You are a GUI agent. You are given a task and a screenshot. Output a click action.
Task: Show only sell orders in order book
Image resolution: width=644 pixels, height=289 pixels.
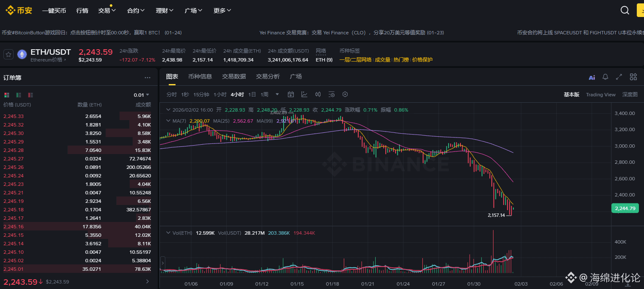(31, 95)
